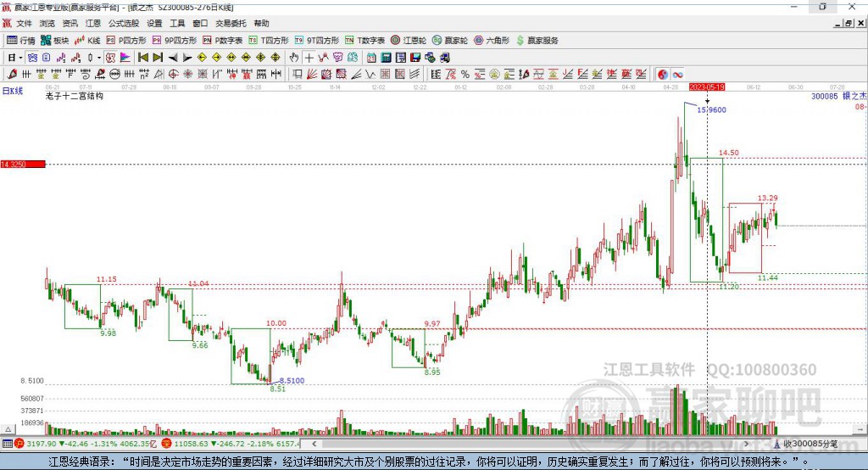Click the highlighted 2023-05-19 date marker
Image resolution: width=868 pixels, height=470 pixels.
tap(707, 87)
